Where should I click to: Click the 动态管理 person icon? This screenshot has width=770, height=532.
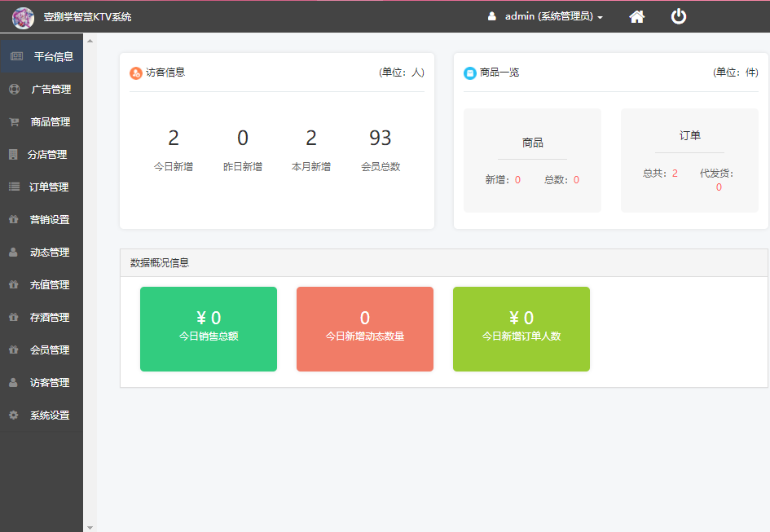click(13, 252)
